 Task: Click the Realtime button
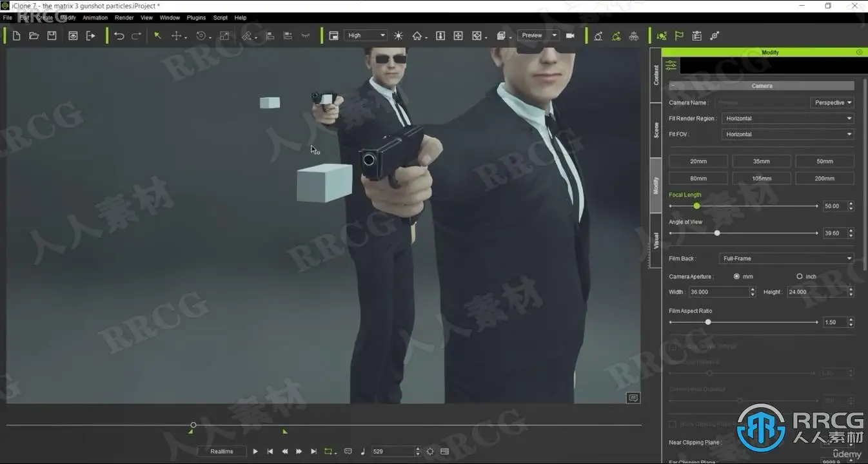[222, 452]
